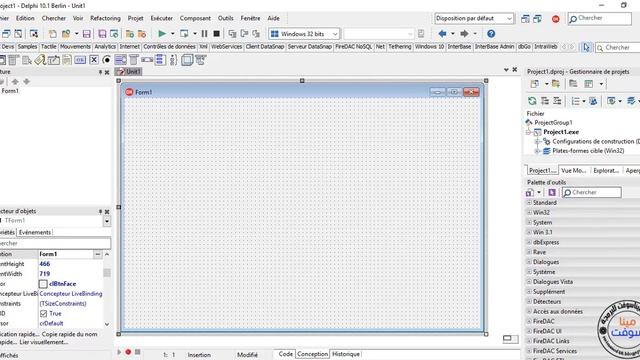Expand the FireDAC palette category
Image resolution: width=640 pixels, height=360 pixels.
(x=529, y=321)
